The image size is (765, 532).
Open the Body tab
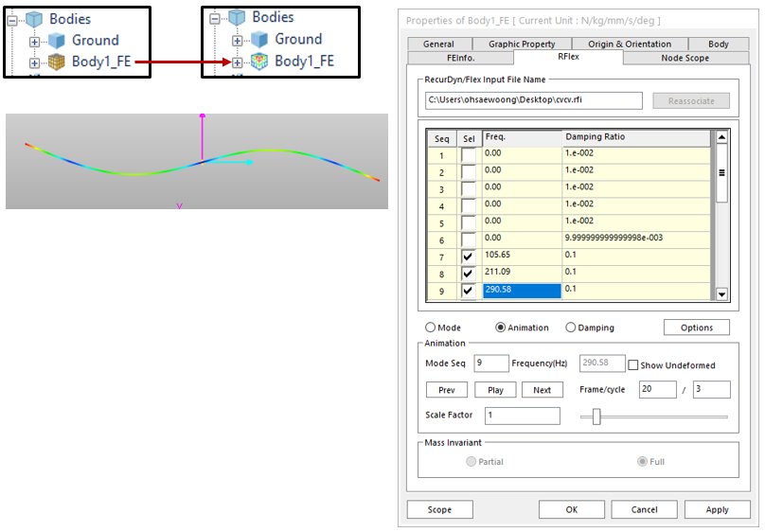click(719, 44)
